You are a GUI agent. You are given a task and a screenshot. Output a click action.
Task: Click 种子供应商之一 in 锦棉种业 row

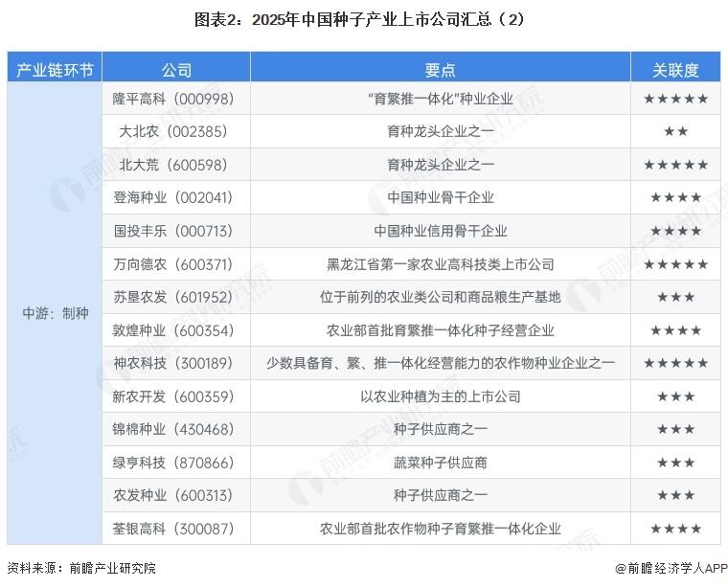pos(440,429)
